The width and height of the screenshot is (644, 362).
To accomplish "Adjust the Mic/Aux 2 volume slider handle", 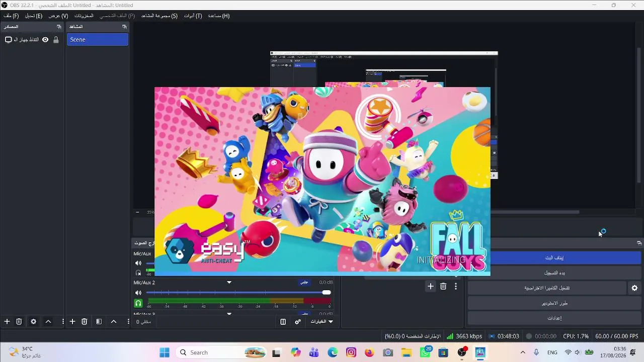I will click(327, 293).
